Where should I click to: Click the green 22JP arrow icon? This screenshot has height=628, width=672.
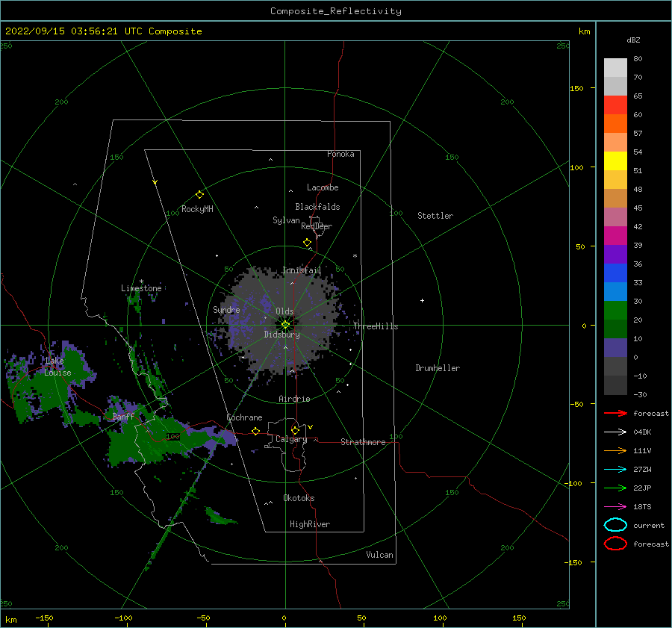[x=615, y=488]
